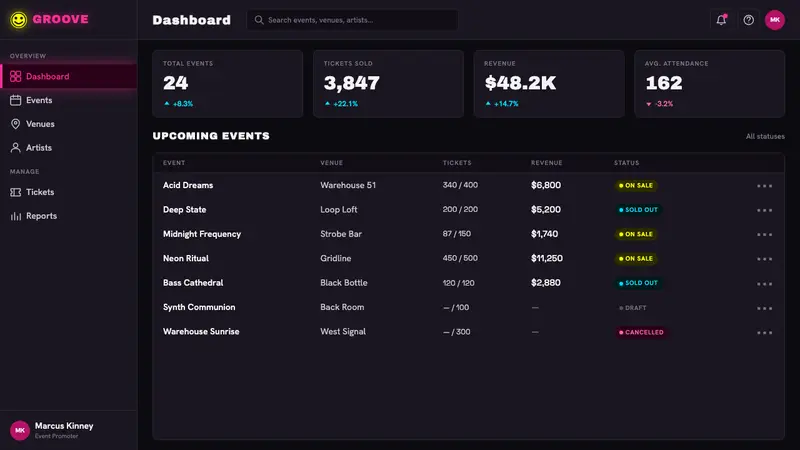Click the Deep State event name
800x450 pixels.
point(184,210)
